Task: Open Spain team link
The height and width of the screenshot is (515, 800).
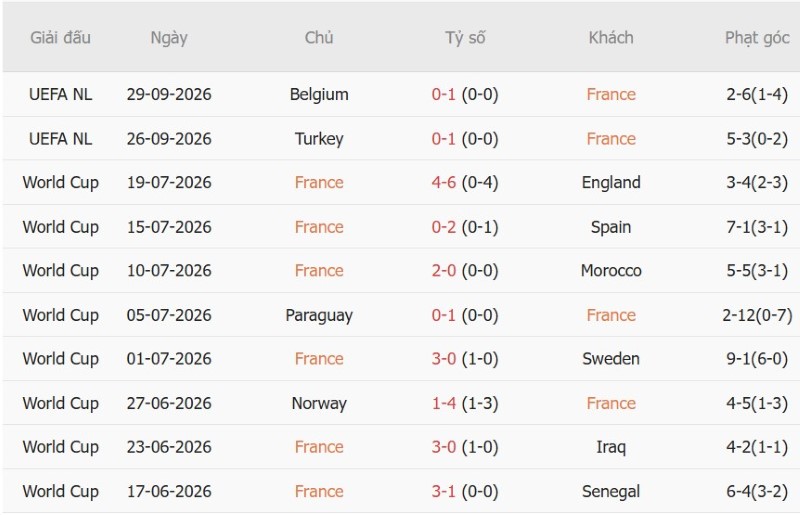Action: (x=611, y=227)
